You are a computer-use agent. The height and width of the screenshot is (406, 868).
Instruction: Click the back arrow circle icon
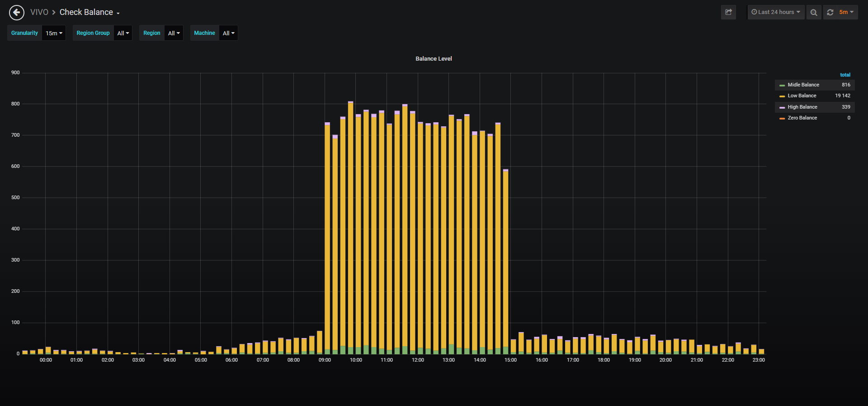tap(17, 12)
